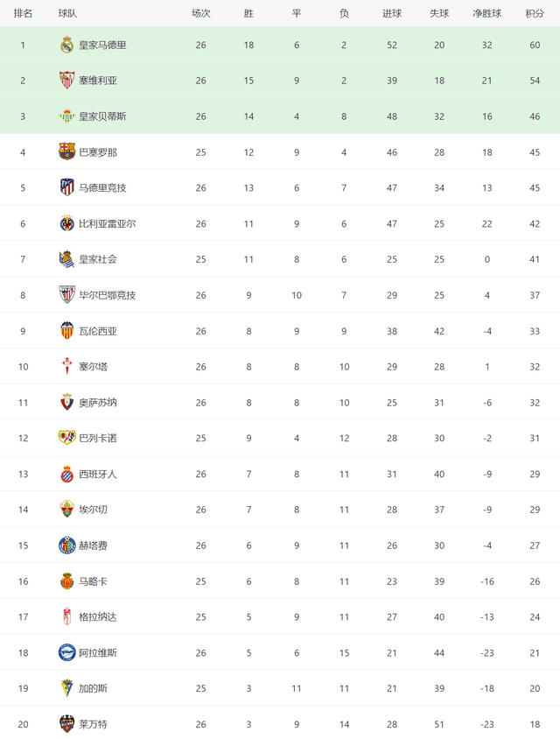
Task: Open the 奥萨苏纳 team name link
Action: tap(97, 403)
